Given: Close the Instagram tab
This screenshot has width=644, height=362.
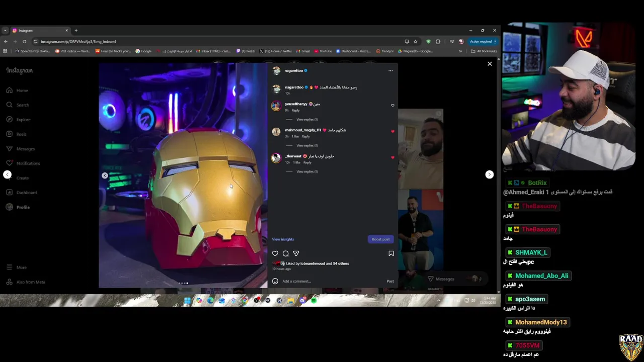Looking at the screenshot, I should (x=66, y=31).
